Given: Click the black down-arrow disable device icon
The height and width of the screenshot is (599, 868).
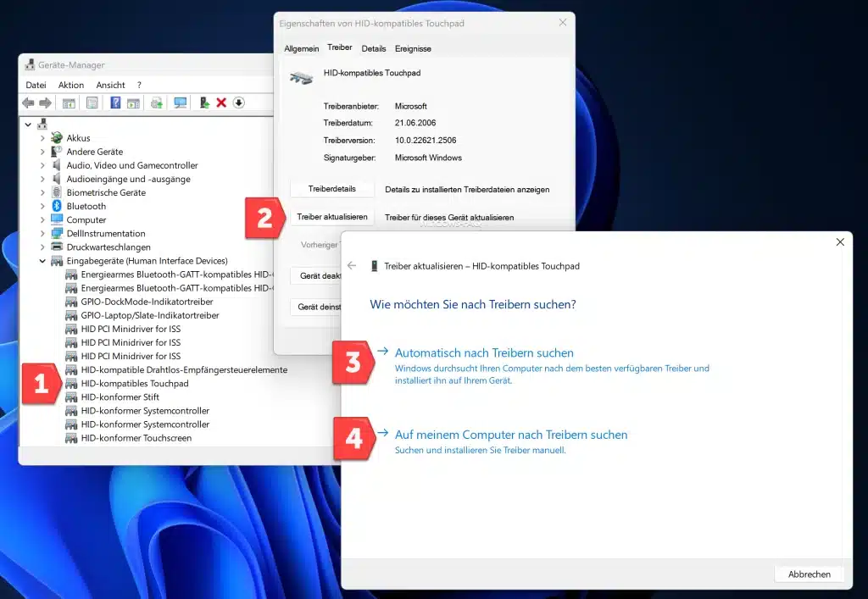Looking at the screenshot, I should tap(238, 103).
